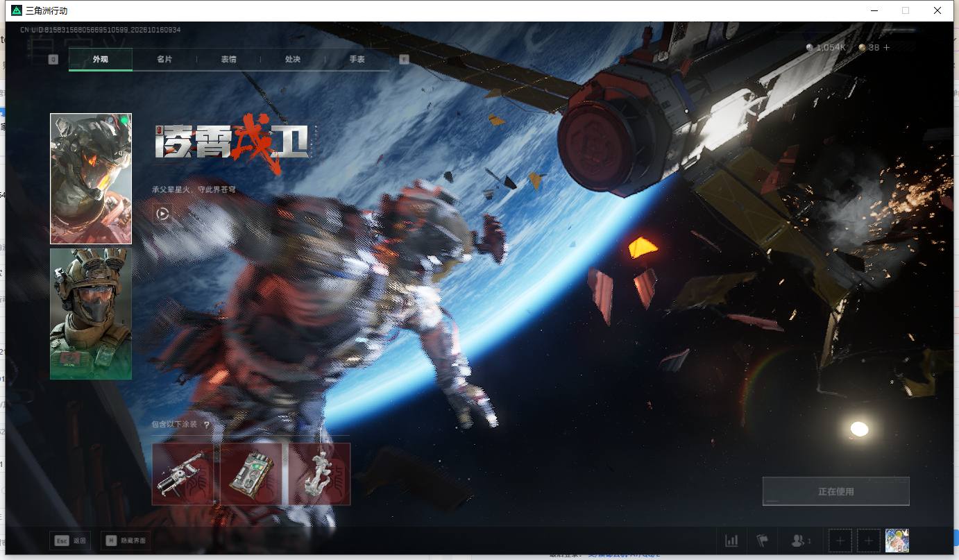Image resolution: width=959 pixels, height=560 pixels.
Task: Click the 包含以下涂装 label
Action: (x=176, y=425)
